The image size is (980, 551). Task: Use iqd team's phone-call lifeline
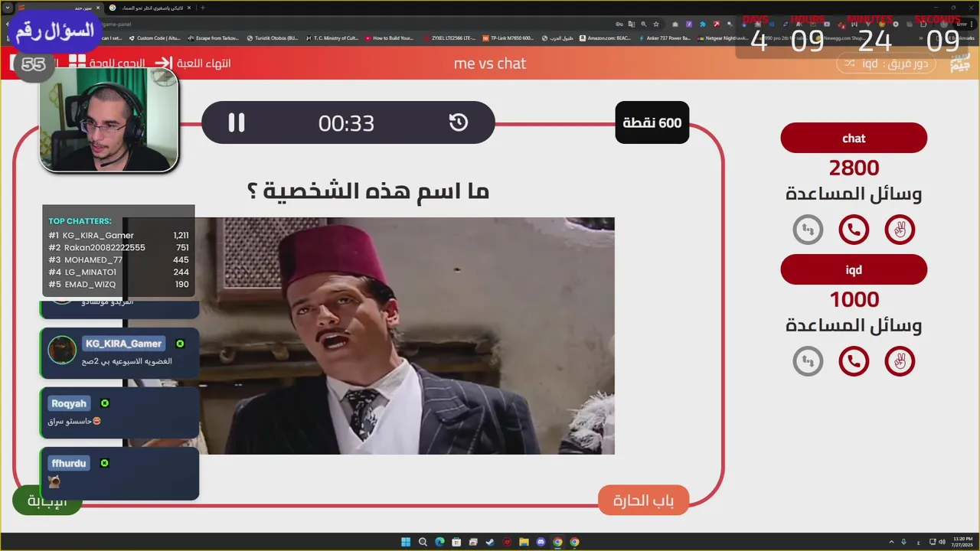click(854, 361)
